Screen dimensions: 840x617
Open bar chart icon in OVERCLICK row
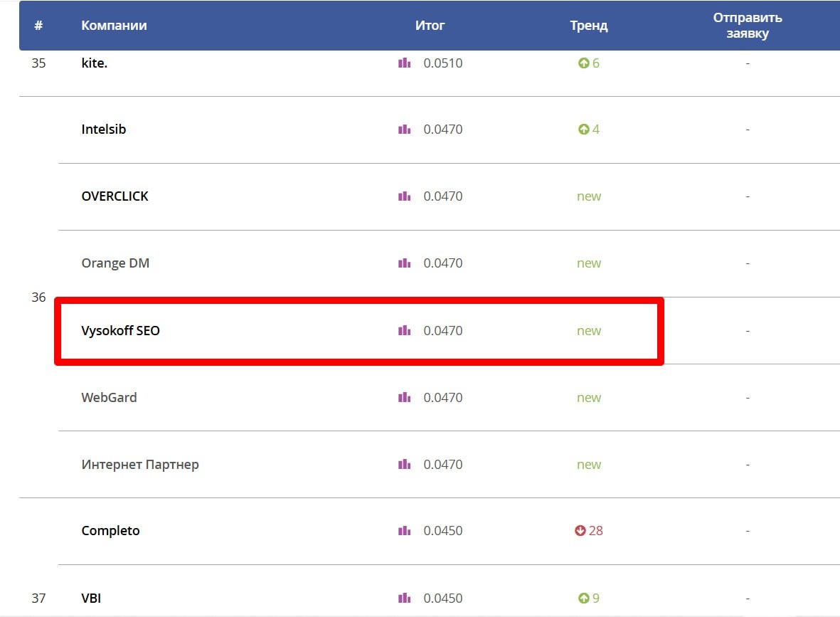pos(405,196)
